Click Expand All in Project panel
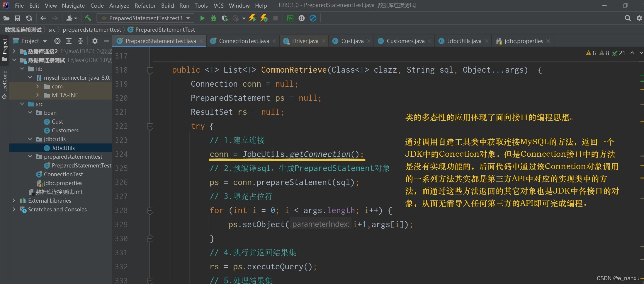This screenshot has height=284, width=644. pos(69,41)
